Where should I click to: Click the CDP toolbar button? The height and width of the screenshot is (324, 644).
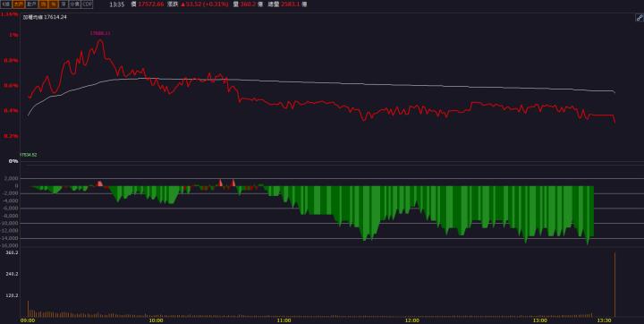click(87, 4)
